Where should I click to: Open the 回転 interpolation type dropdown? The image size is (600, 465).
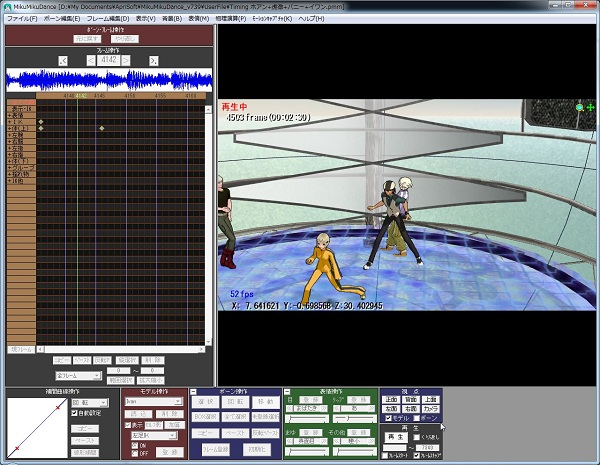pyautogui.click(x=90, y=403)
